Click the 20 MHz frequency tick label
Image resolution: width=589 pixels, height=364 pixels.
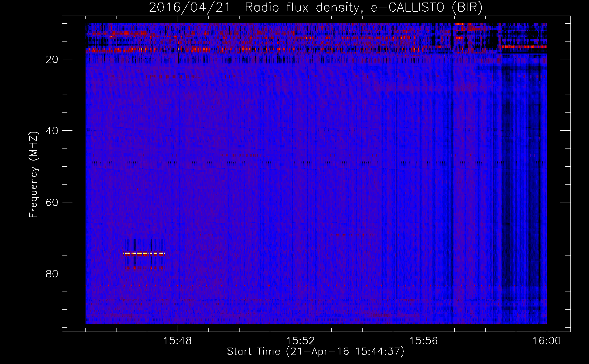tap(52, 59)
